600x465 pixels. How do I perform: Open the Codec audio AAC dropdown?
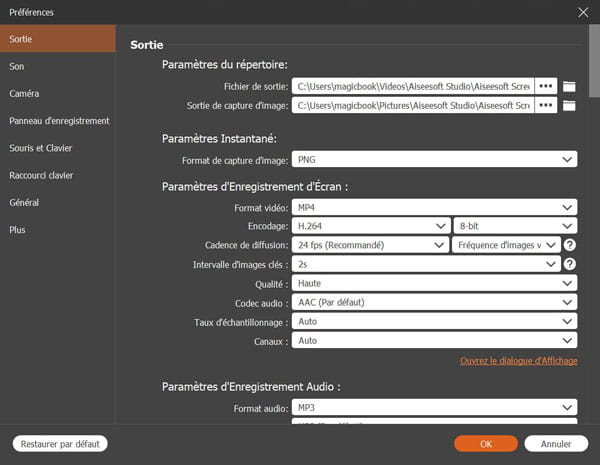tap(434, 302)
